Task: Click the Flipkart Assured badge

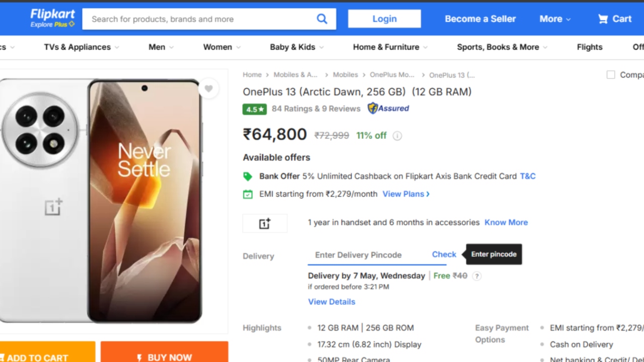Action: 388,108
